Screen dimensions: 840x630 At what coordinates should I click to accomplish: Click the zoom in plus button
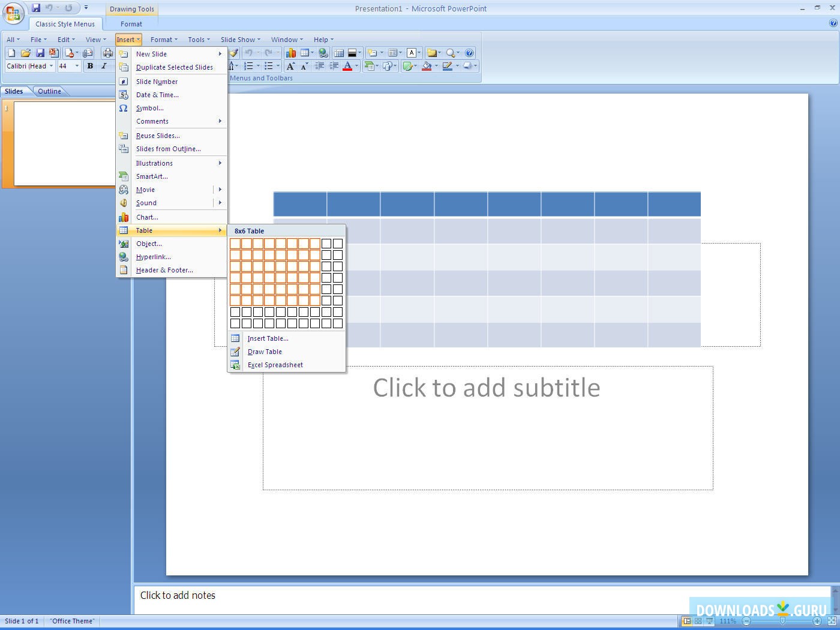click(x=818, y=621)
